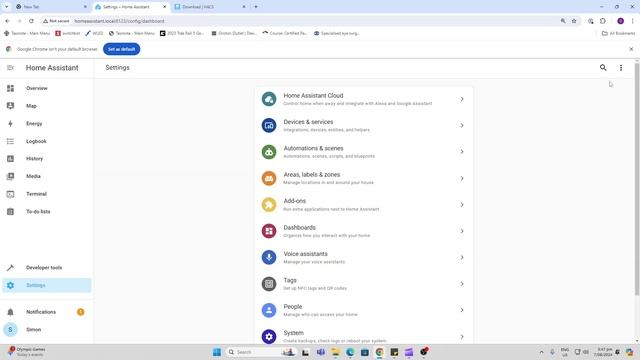Open the Logbook list icon

click(10, 141)
